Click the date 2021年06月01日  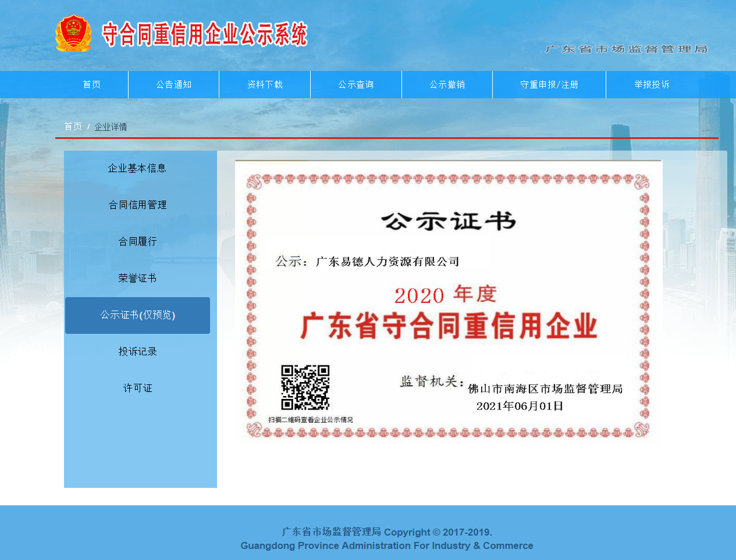click(x=520, y=406)
